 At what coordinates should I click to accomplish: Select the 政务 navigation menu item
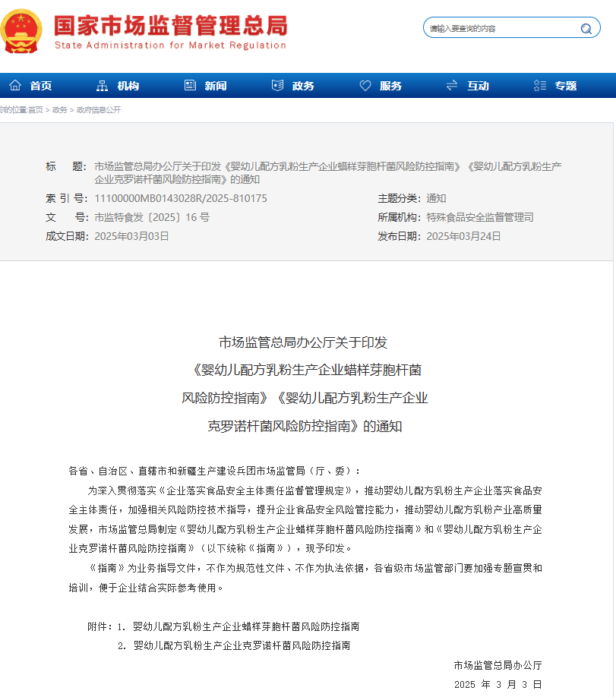pyautogui.click(x=303, y=86)
